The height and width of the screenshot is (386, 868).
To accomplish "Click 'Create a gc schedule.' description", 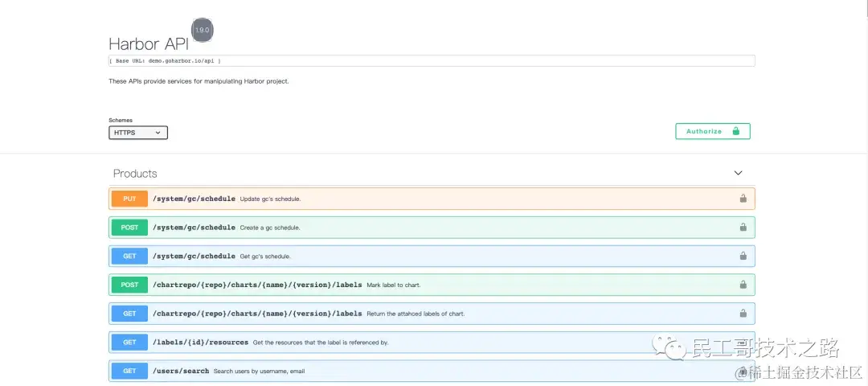I will point(269,228).
